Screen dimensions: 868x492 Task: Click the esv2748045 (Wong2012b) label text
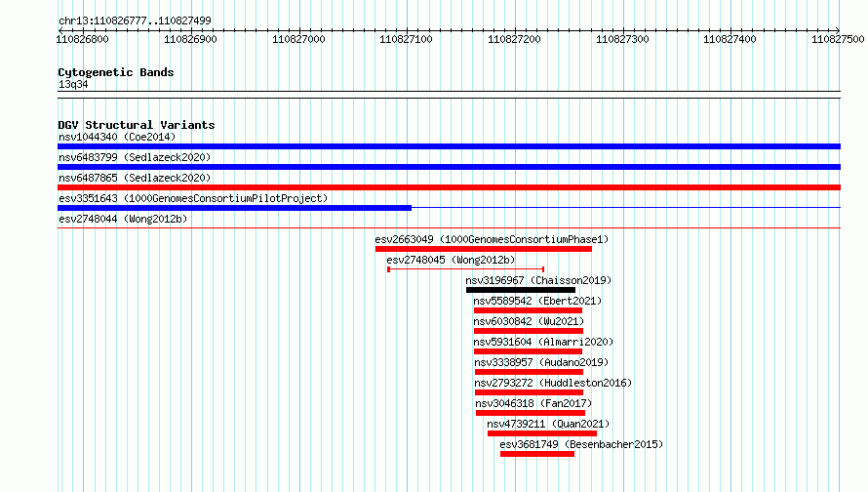click(452, 260)
